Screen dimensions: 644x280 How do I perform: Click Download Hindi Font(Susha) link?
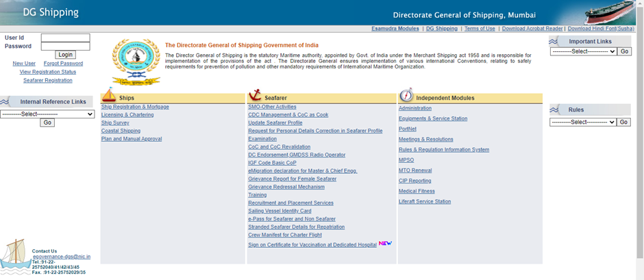602,29
